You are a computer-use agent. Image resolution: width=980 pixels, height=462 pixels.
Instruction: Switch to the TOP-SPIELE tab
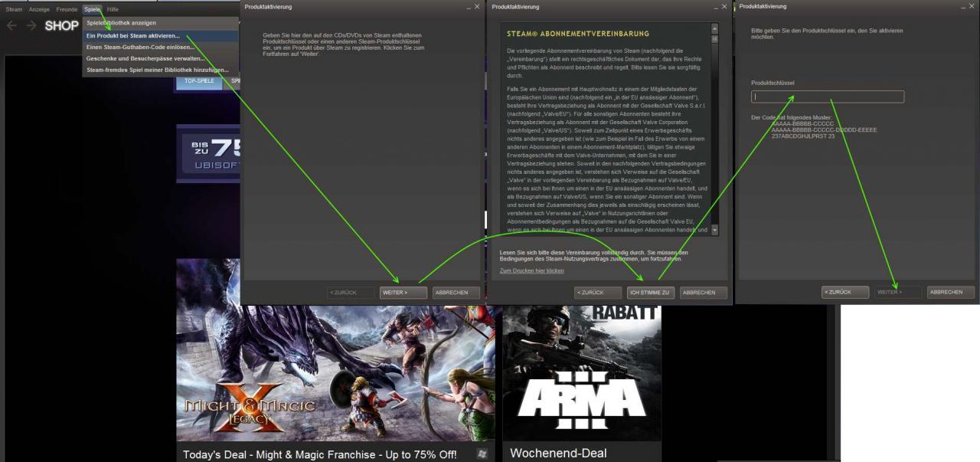pyautogui.click(x=199, y=80)
